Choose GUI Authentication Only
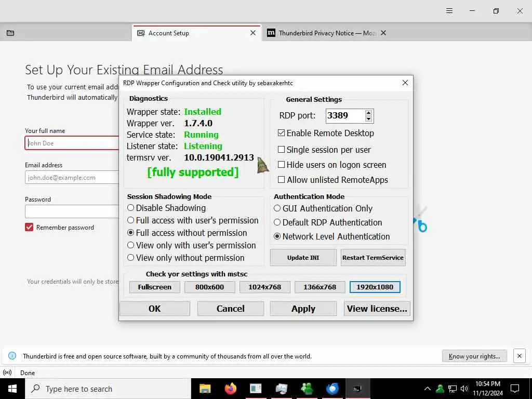Image resolution: width=532 pixels, height=399 pixels. tap(277, 208)
